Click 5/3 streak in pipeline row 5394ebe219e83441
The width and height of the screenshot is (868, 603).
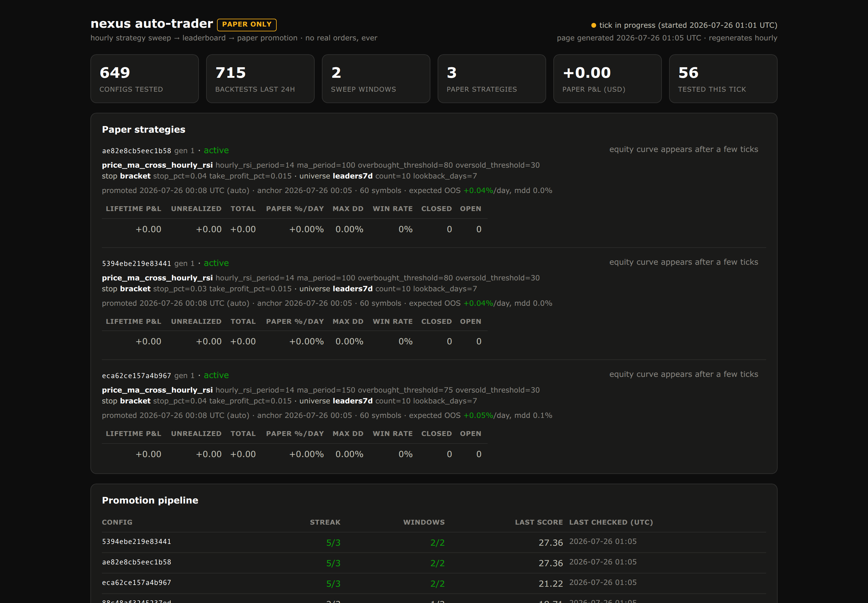point(333,543)
